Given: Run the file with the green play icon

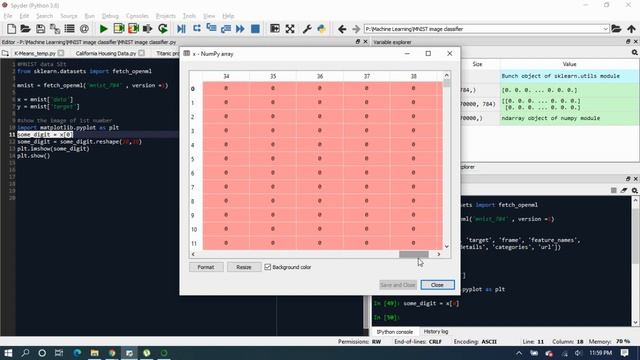Looking at the screenshot, I should [104, 29].
